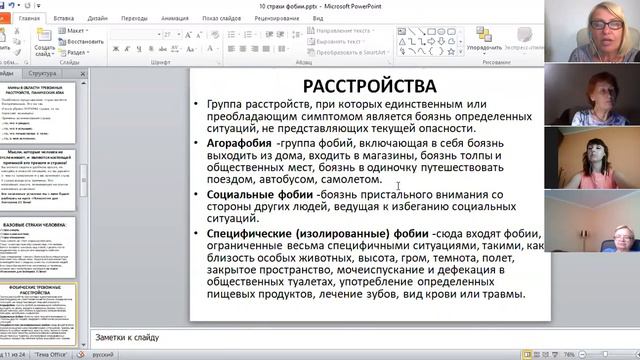The width and height of the screenshot is (640, 360).
Task: Close the slides thumbnail pane
Action: (83, 74)
